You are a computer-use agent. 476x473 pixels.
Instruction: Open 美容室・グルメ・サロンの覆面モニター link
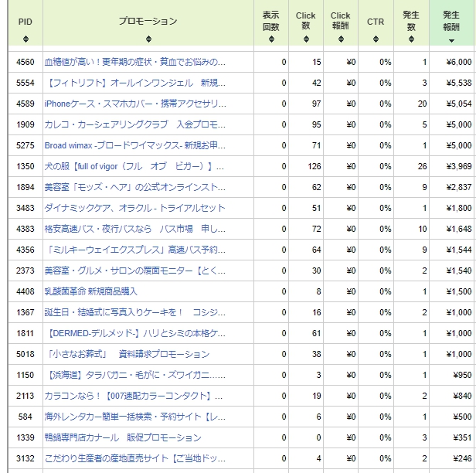pyautogui.click(x=135, y=271)
